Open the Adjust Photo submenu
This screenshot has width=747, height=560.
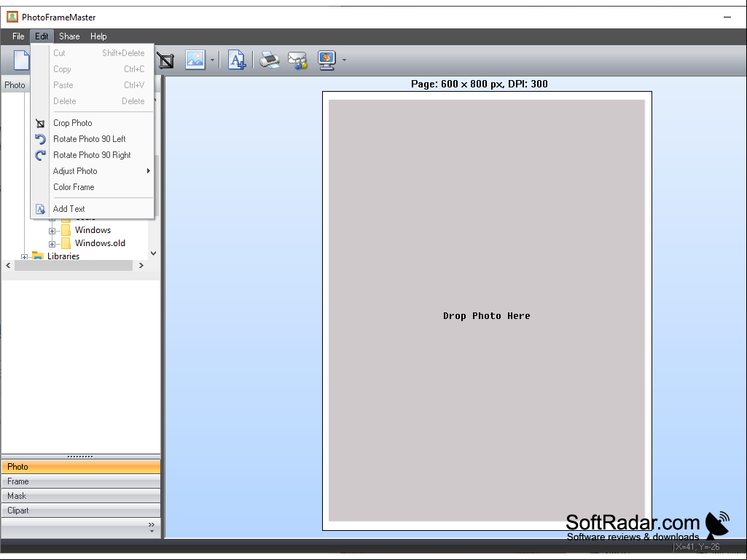(93, 171)
